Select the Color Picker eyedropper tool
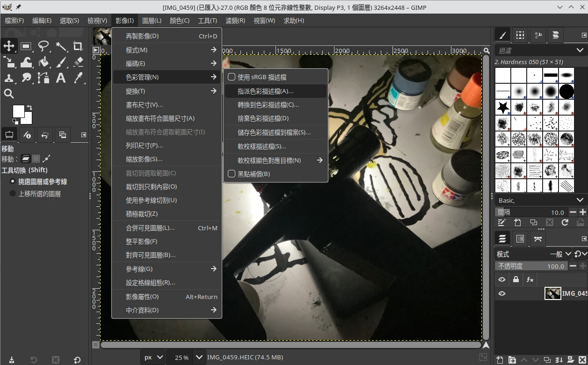 78,78
